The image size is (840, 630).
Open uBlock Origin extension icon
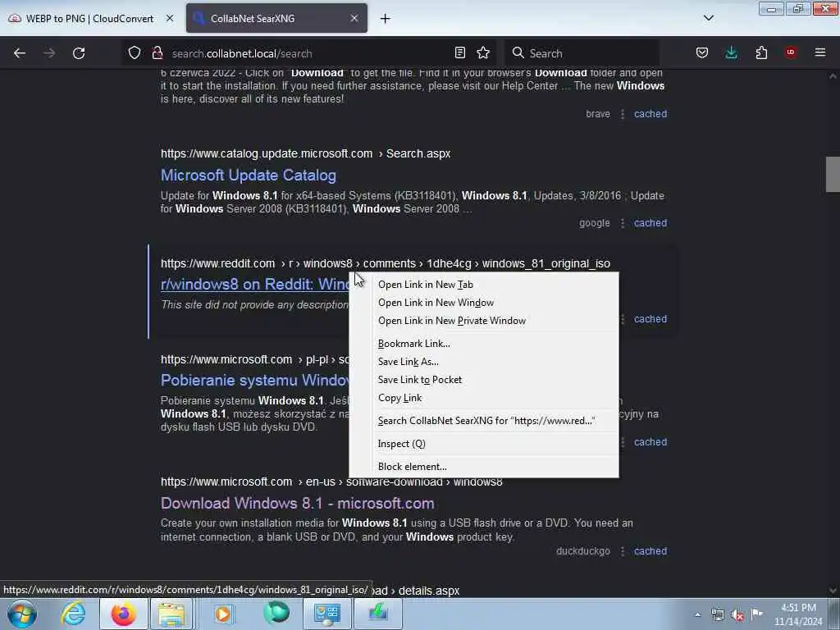(x=790, y=52)
